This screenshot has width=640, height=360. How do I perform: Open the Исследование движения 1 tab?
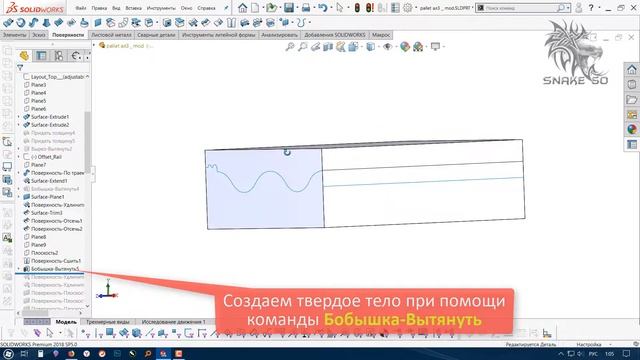click(173, 322)
